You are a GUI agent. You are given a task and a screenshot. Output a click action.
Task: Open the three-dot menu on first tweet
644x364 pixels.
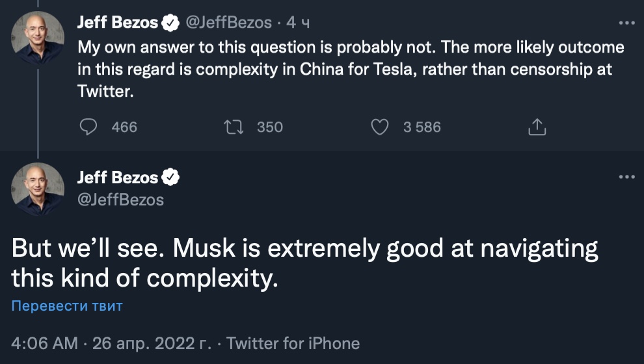626,23
